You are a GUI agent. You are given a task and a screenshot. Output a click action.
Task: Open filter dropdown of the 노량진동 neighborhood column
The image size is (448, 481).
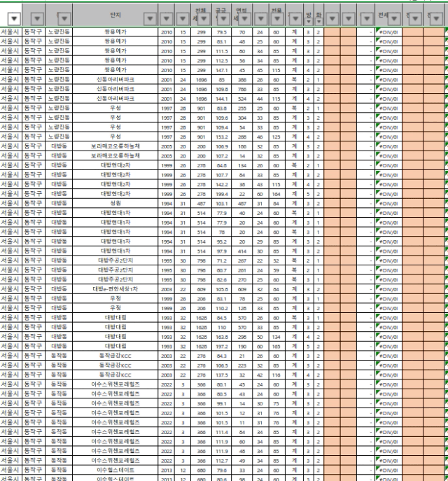tap(64, 19)
